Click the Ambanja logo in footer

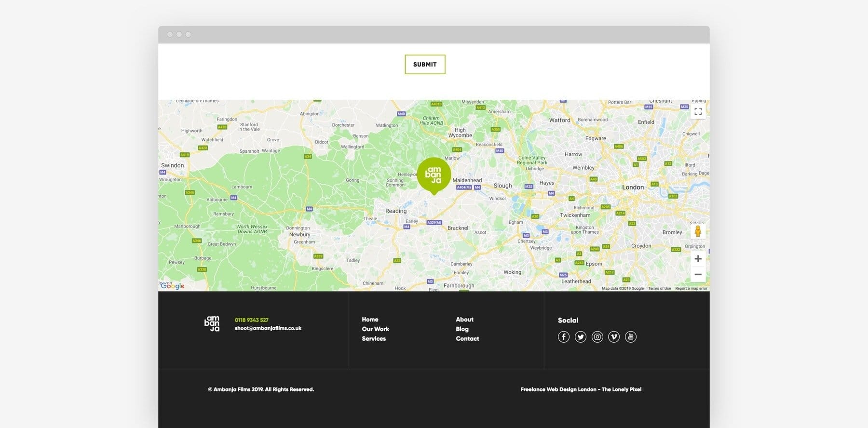tap(212, 323)
